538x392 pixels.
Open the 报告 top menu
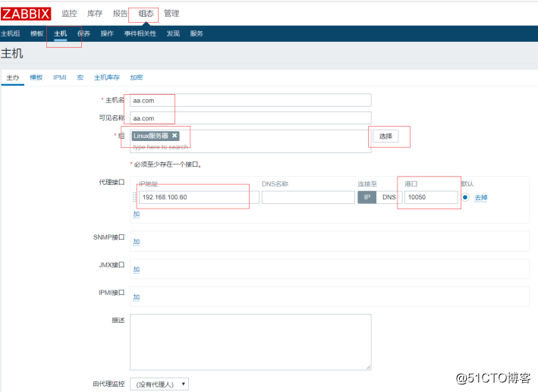click(x=120, y=14)
